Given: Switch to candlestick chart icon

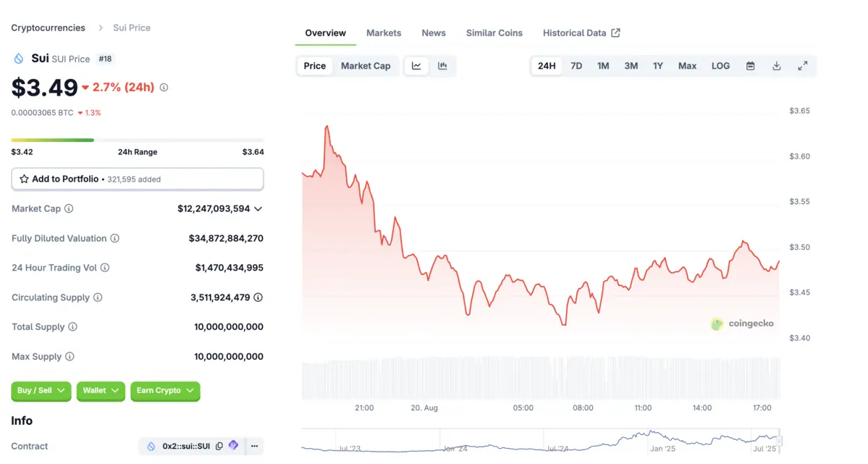Looking at the screenshot, I should [x=442, y=66].
